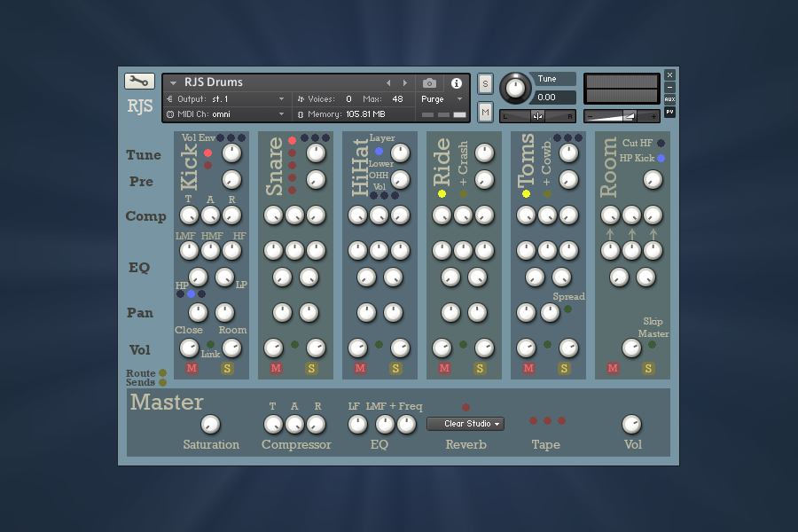Expand the RJS Drums instrument menu arrow

pyautogui.click(x=173, y=82)
